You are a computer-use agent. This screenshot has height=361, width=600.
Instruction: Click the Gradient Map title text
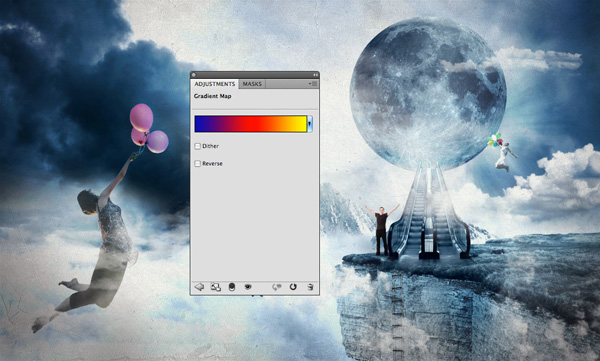tap(212, 96)
